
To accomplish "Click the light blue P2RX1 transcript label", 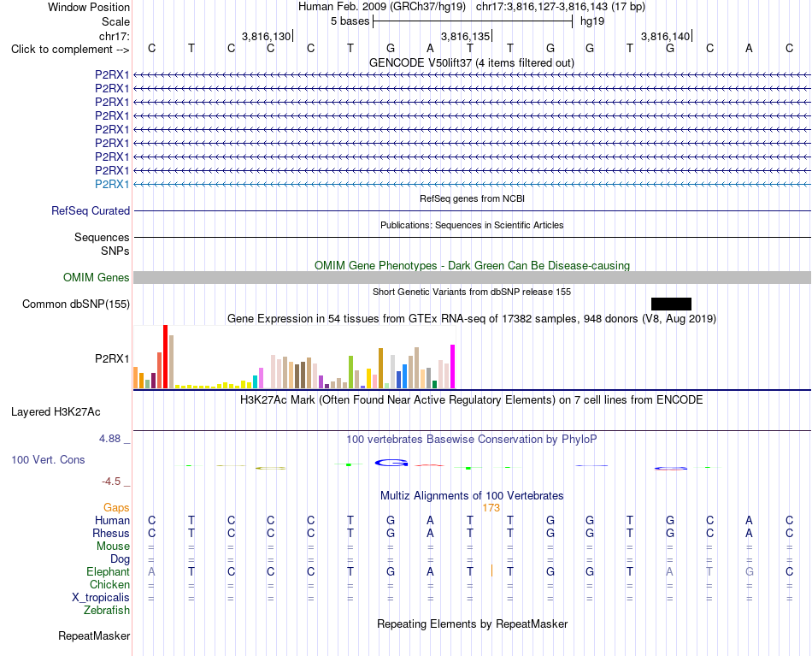I will (112, 184).
